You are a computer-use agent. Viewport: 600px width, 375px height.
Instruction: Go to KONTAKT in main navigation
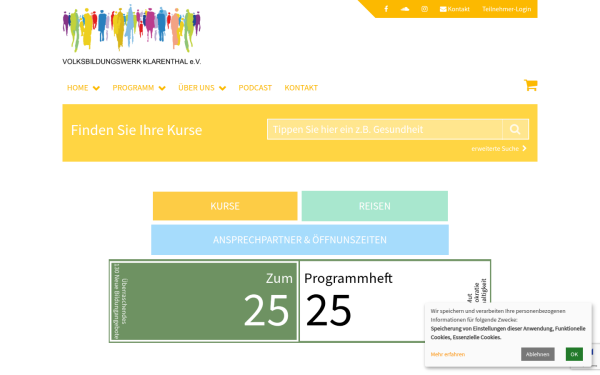pyautogui.click(x=301, y=88)
